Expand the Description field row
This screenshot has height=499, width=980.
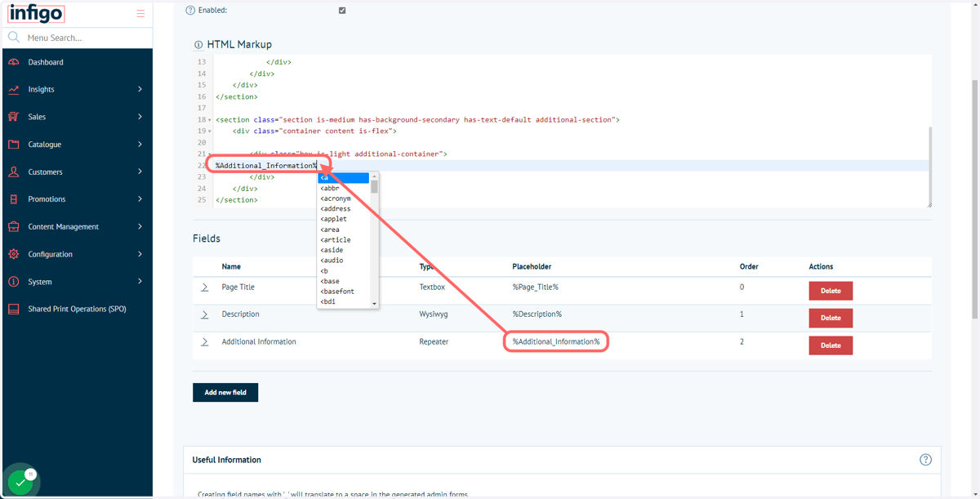click(204, 314)
